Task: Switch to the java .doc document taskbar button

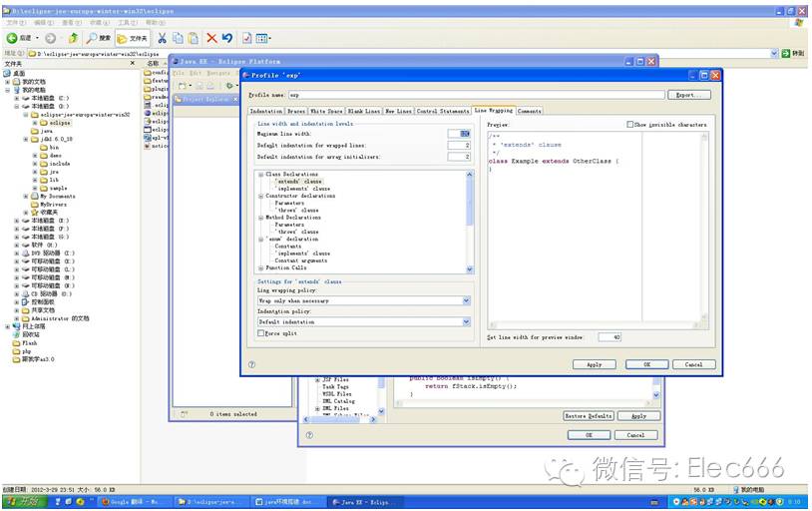Action: tap(287, 502)
